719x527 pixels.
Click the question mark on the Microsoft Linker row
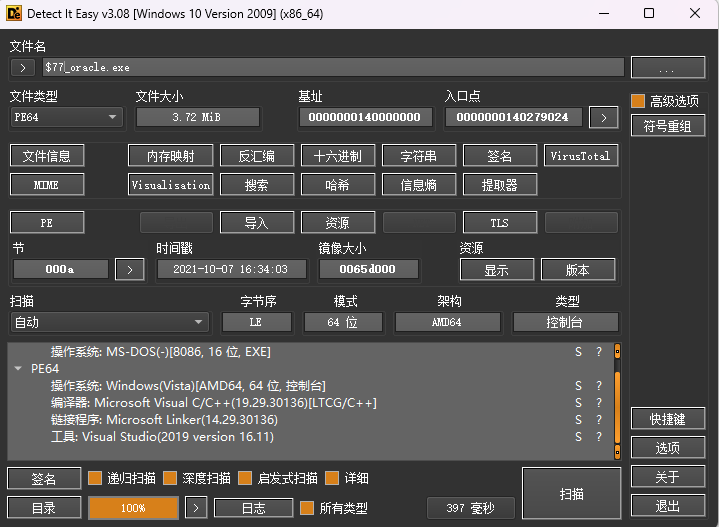point(599,420)
